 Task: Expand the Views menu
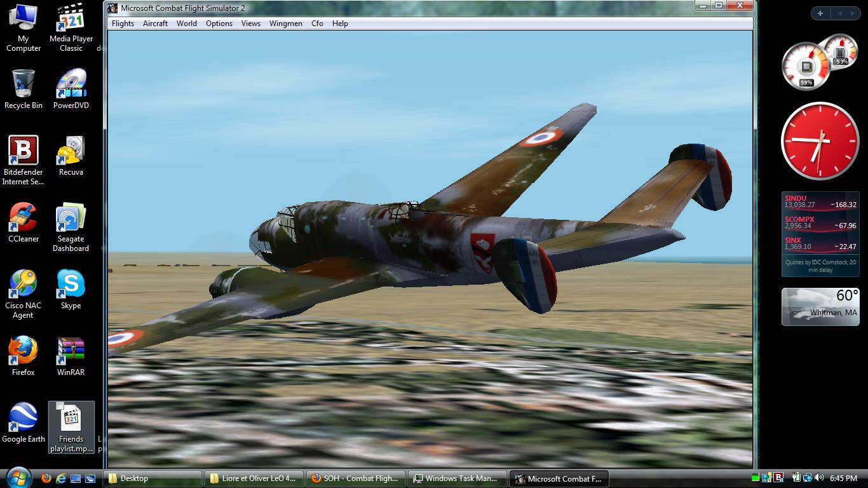pos(250,24)
